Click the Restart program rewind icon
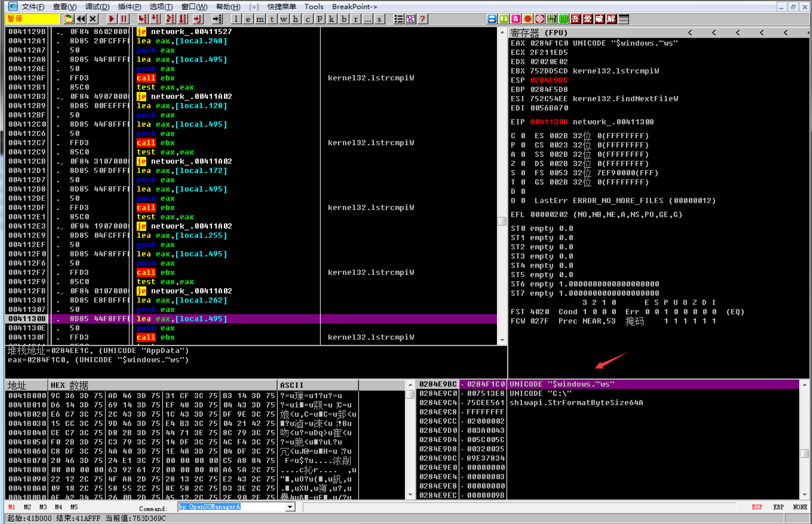The width and height of the screenshot is (812, 524). pyautogui.click(x=81, y=19)
